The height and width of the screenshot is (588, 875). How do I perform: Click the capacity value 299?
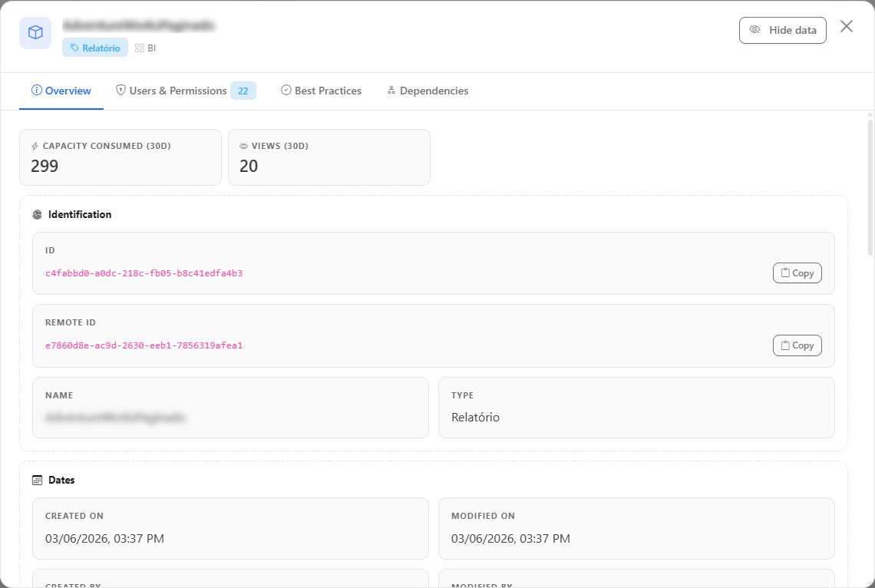(45, 167)
